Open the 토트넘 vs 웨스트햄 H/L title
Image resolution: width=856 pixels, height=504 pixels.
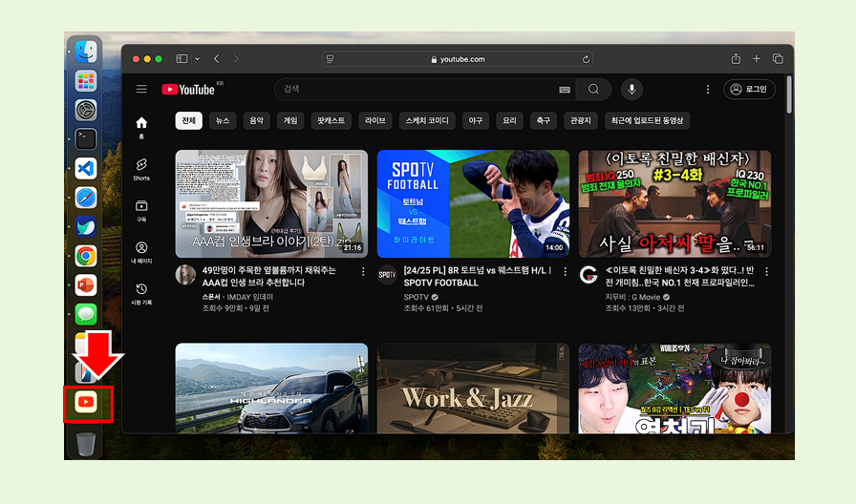click(478, 277)
